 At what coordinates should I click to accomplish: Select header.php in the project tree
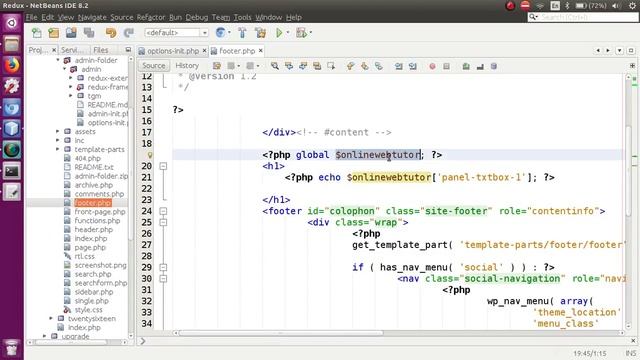tap(93, 229)
